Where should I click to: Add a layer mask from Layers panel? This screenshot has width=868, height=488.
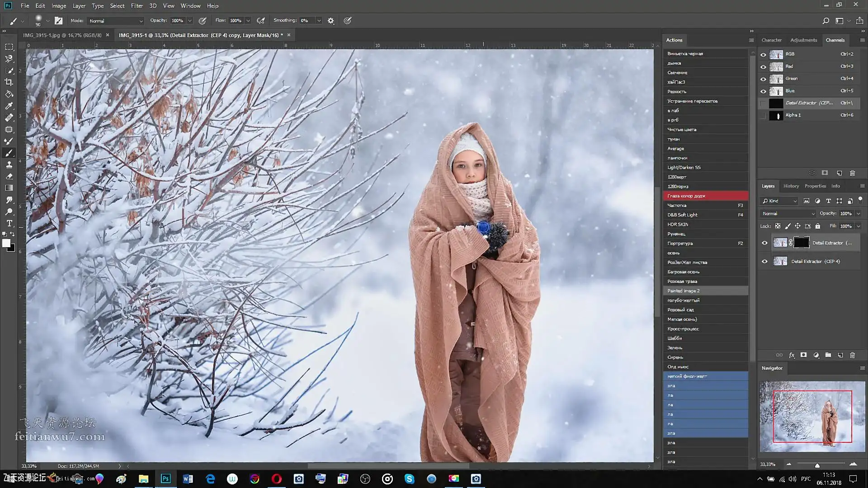803,355
